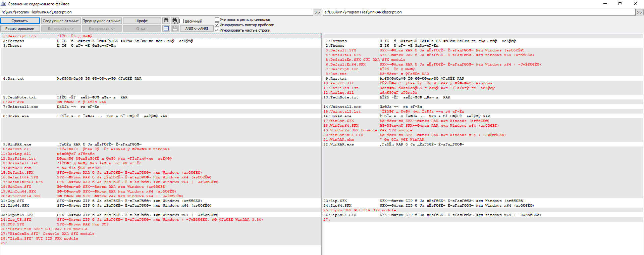Click the left file path field

[x=157, y=12]
